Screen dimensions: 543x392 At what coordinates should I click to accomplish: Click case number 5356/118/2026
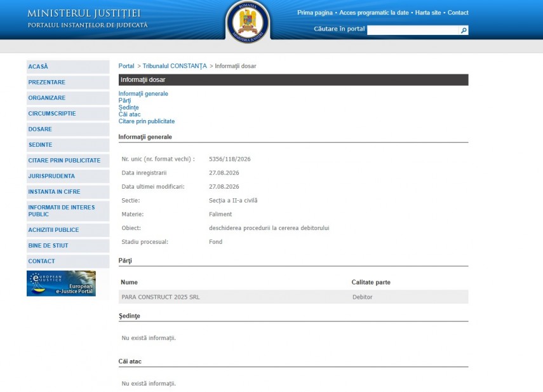230,159
